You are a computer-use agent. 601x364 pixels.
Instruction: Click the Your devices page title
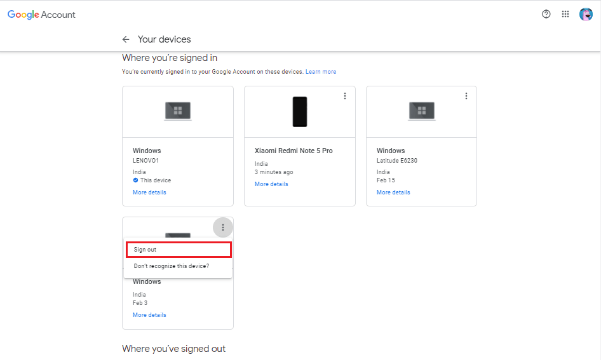tap(164, 39)
